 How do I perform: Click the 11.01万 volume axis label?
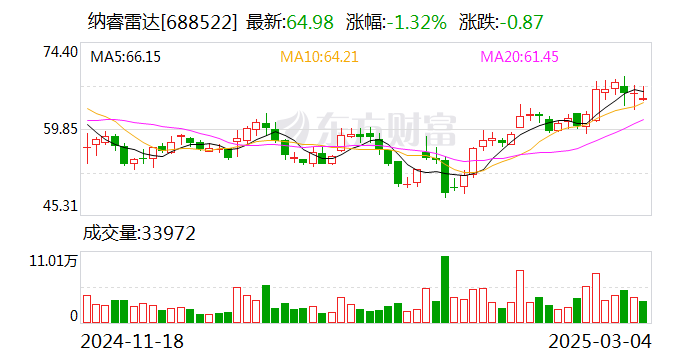coord(53,261)
